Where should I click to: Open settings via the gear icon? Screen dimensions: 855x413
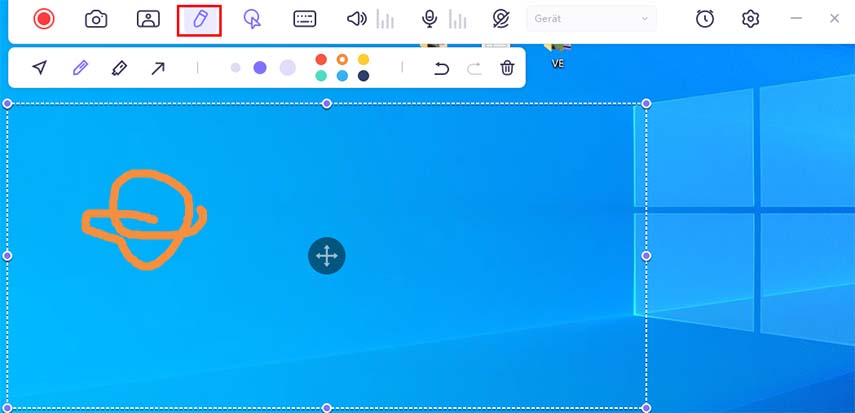tap(751, 19)
